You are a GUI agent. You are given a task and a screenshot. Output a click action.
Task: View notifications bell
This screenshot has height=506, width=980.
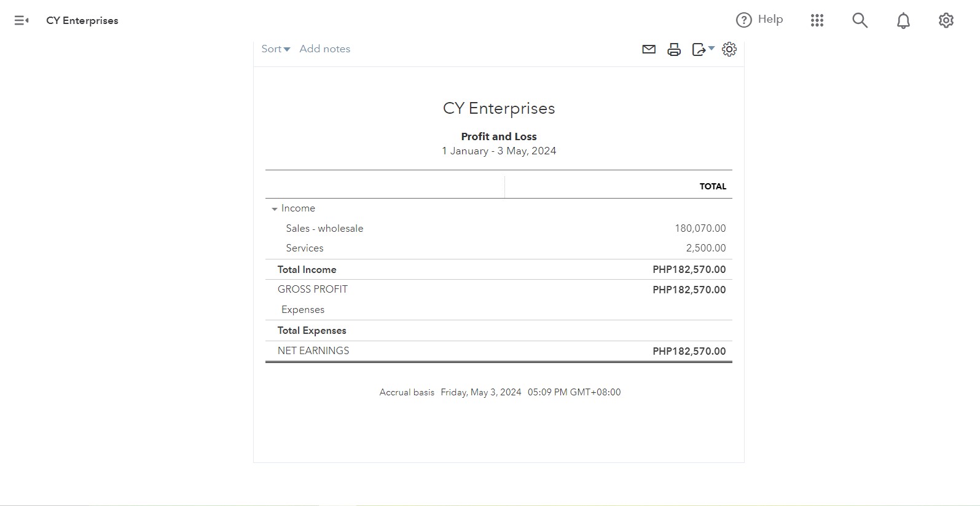(x=903, y=21)
